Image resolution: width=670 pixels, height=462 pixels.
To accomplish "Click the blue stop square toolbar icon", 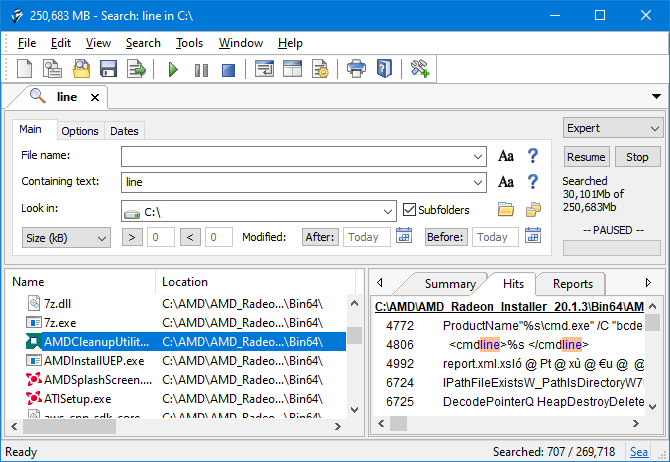I will pyautogui.click(x=228, y=69).
